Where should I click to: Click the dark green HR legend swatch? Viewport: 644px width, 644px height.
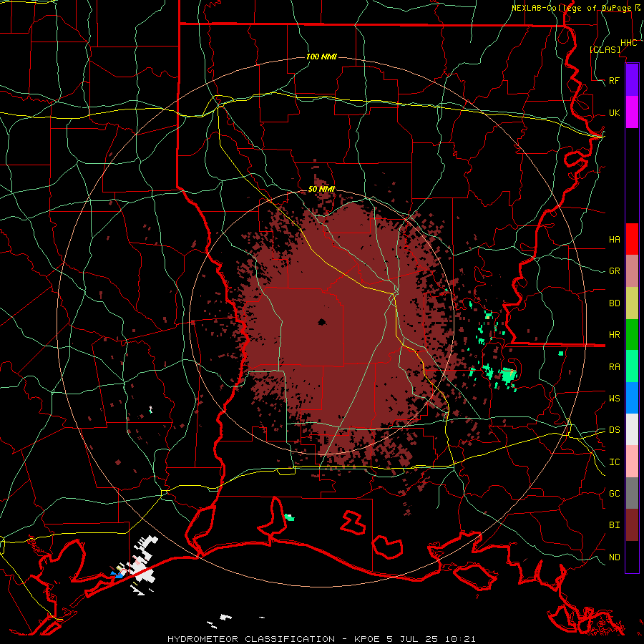point(632,335)
